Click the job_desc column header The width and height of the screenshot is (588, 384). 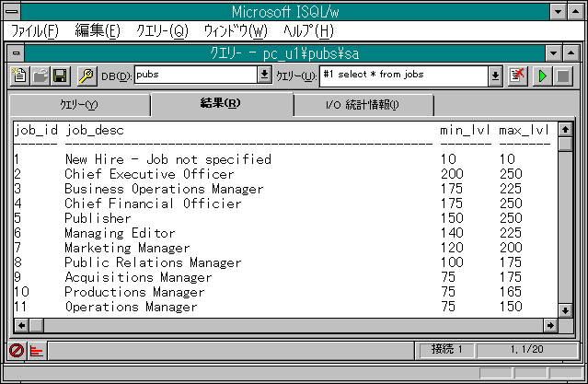pos(94,131)
